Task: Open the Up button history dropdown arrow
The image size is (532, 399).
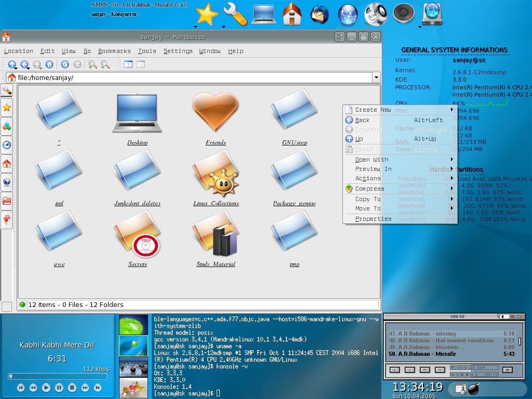Action: tap(16, 69)
